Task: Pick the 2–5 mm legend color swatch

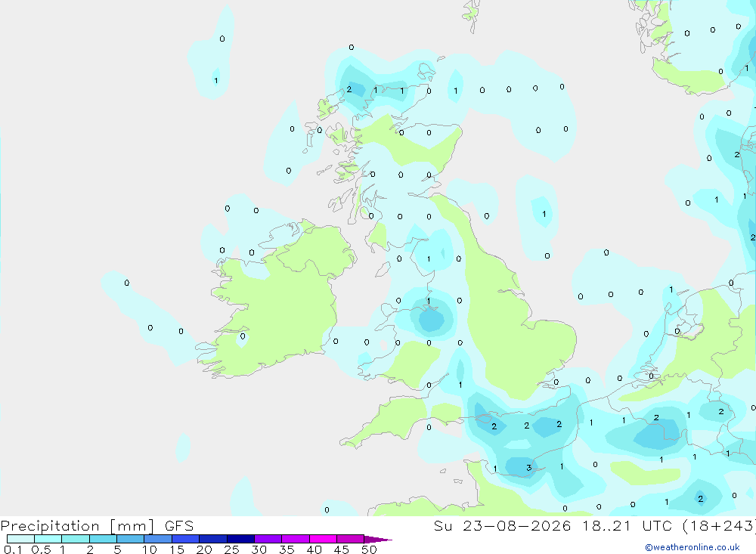Action: [x=103, y=539]
